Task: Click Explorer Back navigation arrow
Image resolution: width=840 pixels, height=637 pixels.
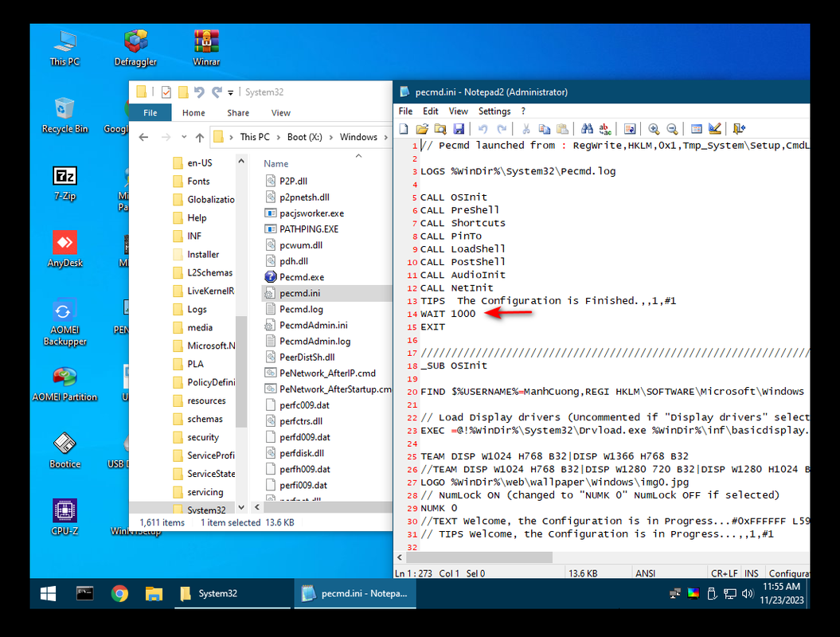Action: point(143,137)
